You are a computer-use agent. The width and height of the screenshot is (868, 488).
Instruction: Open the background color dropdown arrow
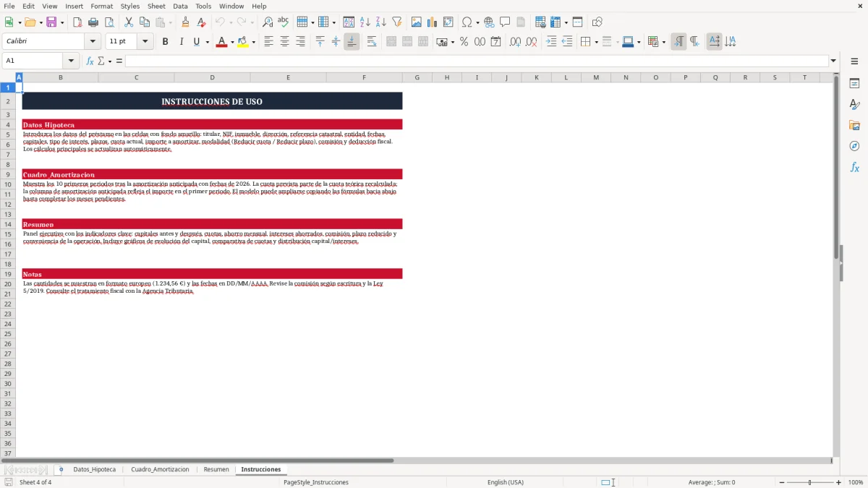point(253,42)
